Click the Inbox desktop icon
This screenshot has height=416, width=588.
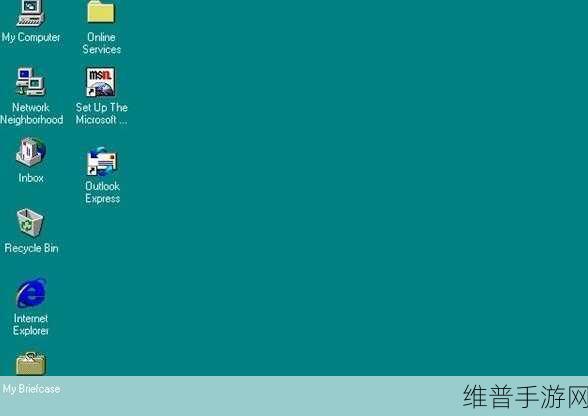click(31, 152)
